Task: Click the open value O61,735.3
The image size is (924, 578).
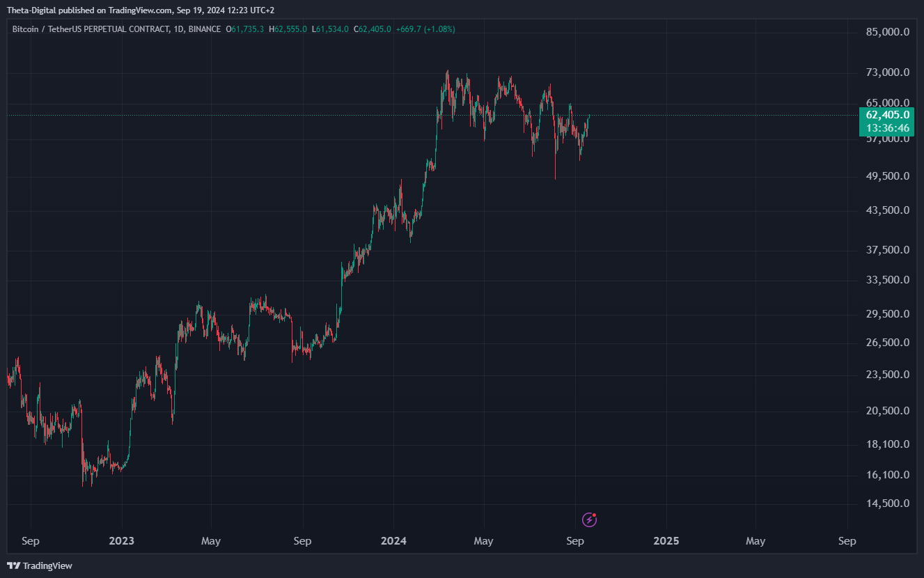Action: pos(245,29)
